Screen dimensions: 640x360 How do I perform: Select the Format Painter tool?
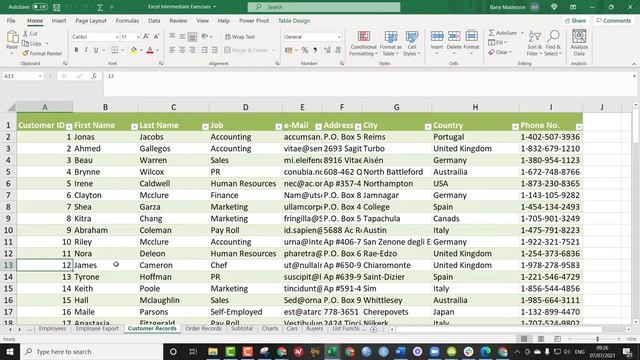click(42, 53)
